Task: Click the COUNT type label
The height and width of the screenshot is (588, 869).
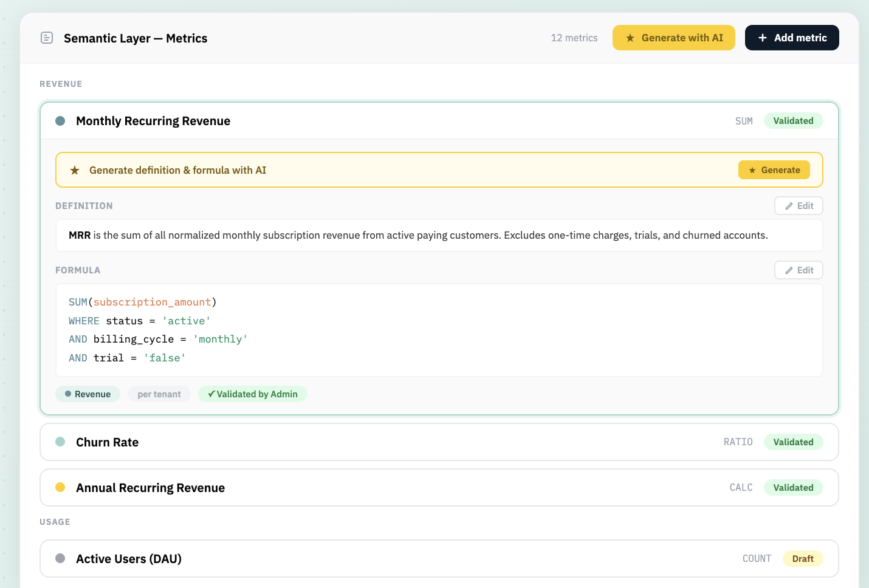Action: coord(757,559)
